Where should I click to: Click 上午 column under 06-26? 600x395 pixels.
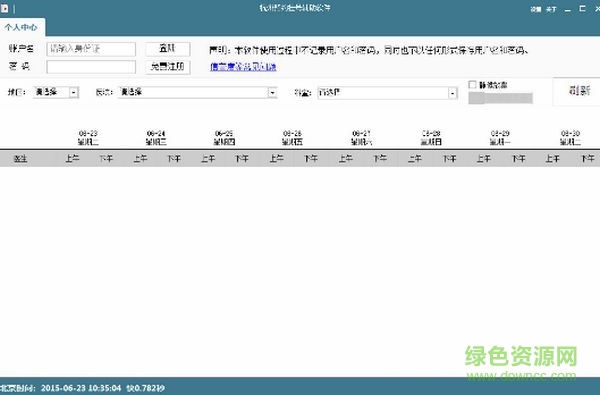point(277,158)
